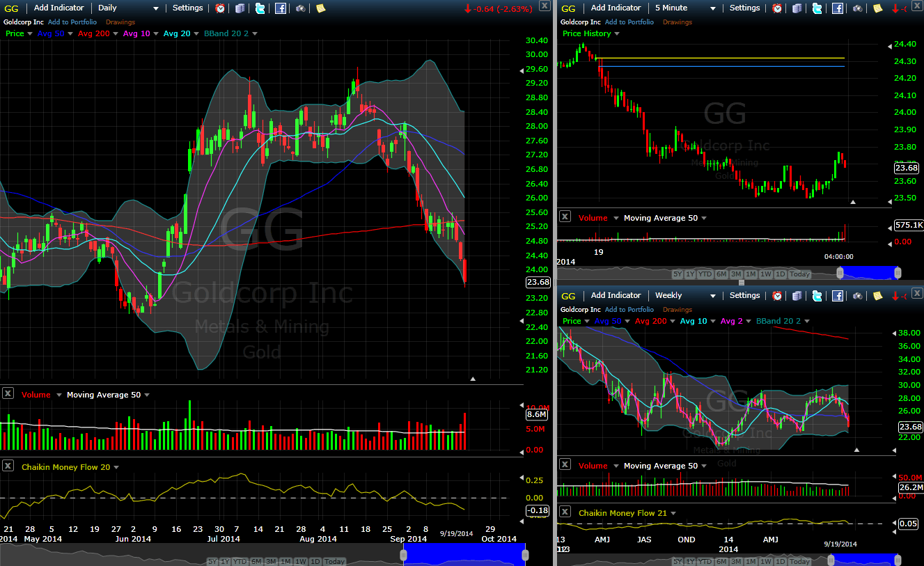Open sticky note icon in 5 Minute chart

tap(878, 8)
